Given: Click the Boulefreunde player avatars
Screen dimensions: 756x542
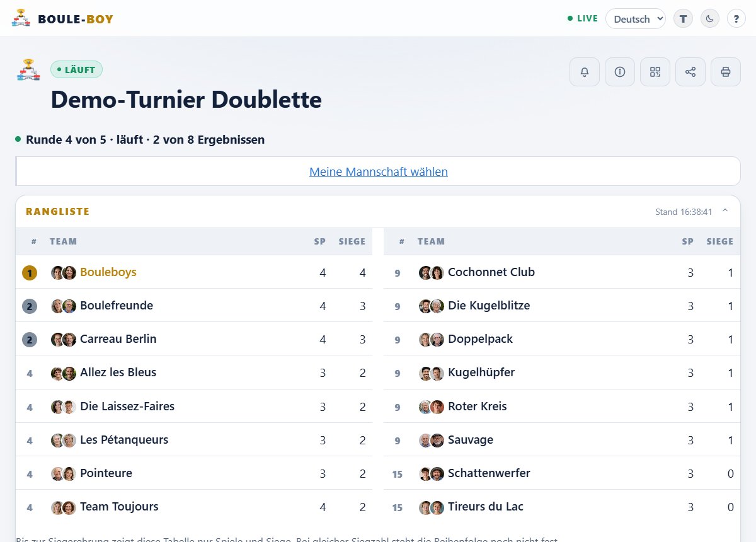Looking at the screenshot, I should pos(64,306).
